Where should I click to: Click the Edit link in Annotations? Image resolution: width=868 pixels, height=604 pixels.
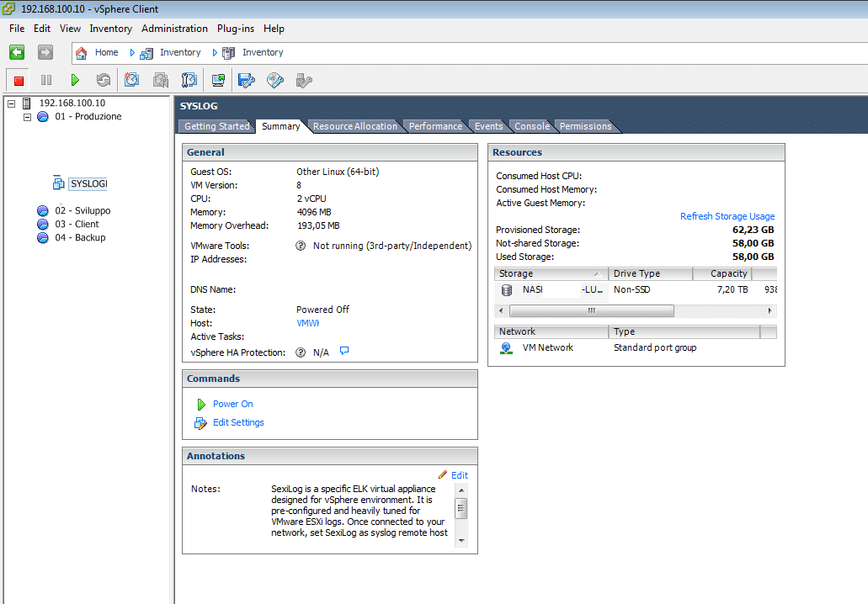click(x=460, y=475)
